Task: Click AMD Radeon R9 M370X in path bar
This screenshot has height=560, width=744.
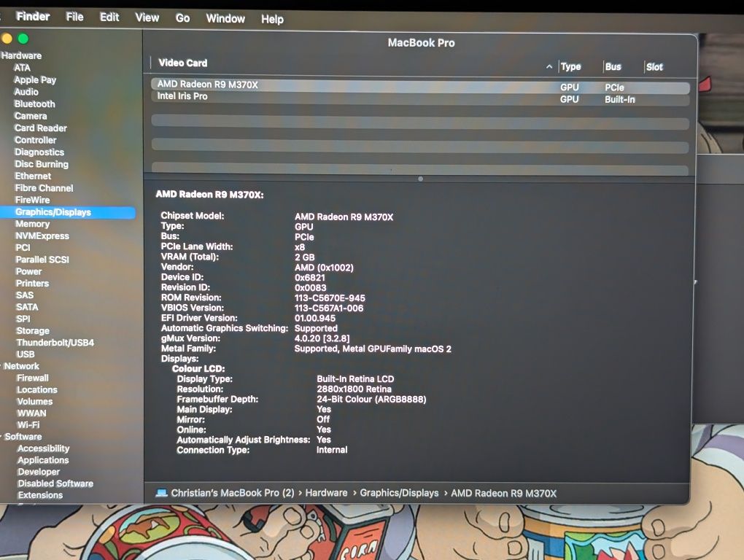Action: (x=503, y=493)
